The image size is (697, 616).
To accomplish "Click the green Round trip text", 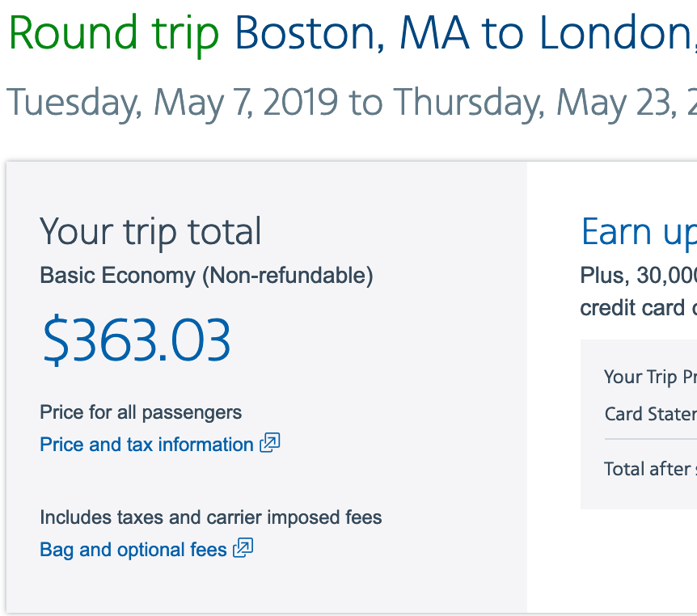I will coord(114,33).
